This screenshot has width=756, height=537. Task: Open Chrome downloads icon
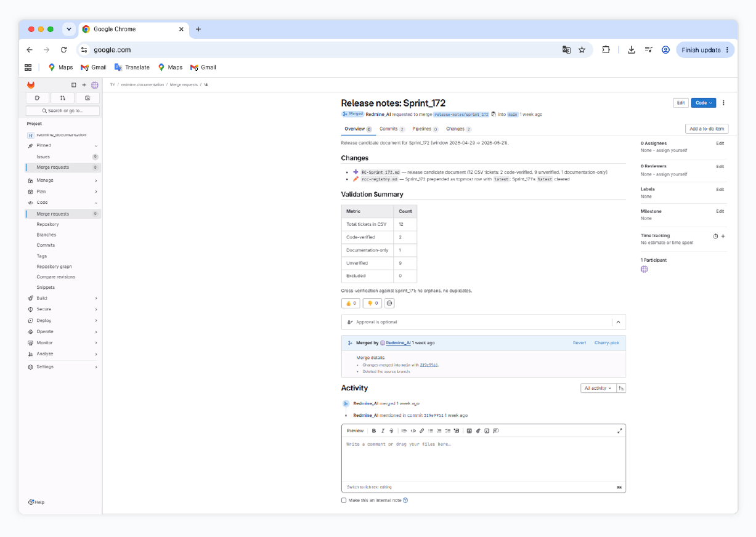tap(632, 50)
